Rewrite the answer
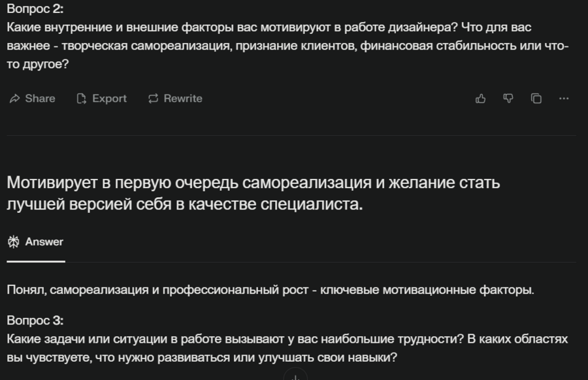588x380 pixels. 175,99
